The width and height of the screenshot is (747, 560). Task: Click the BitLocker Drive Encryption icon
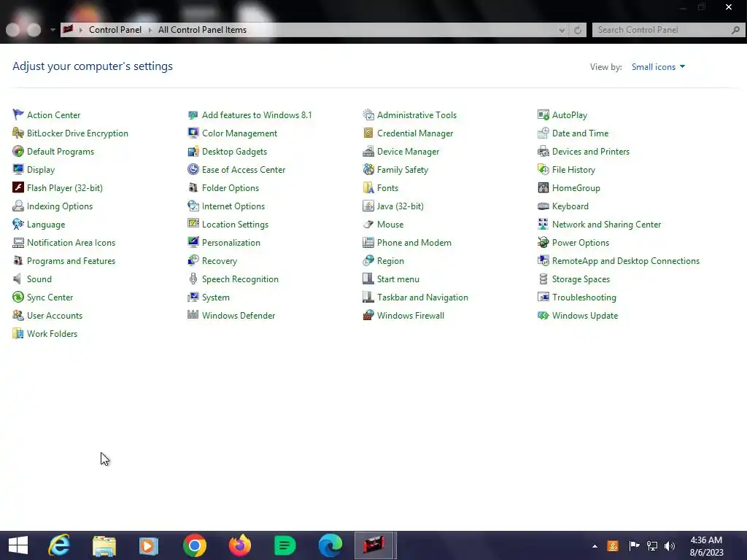18,133
